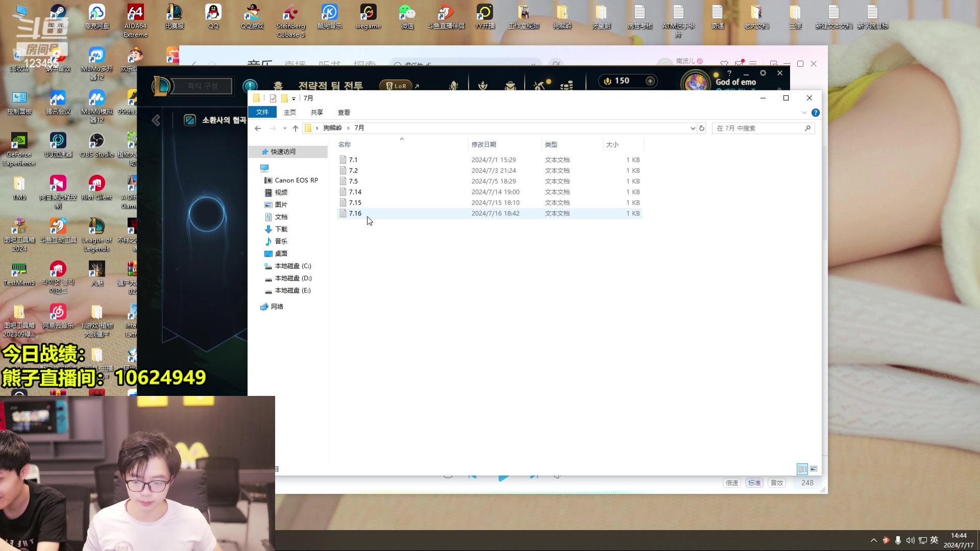
Task: Click 标准 quality button in music player
Action: pyautogui.click(x=754, y=483)
